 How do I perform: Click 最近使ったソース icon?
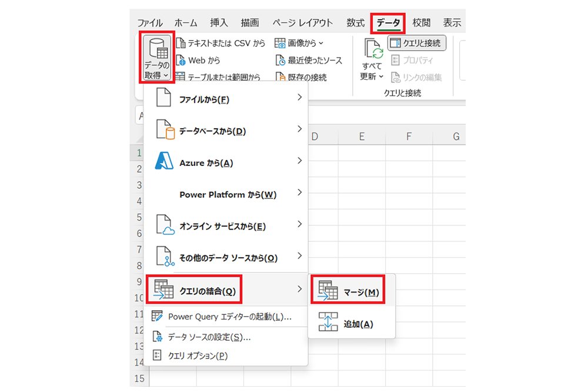280,60
